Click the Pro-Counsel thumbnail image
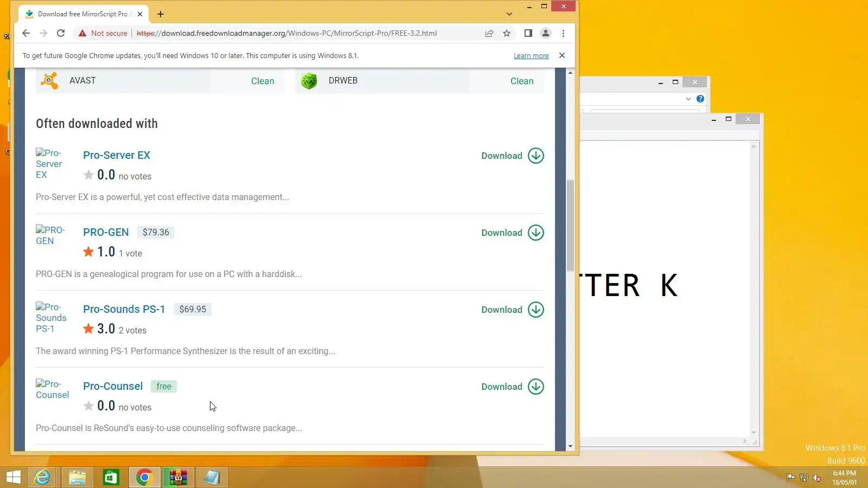Screen dimensions: 868x488 coord(52,389)
